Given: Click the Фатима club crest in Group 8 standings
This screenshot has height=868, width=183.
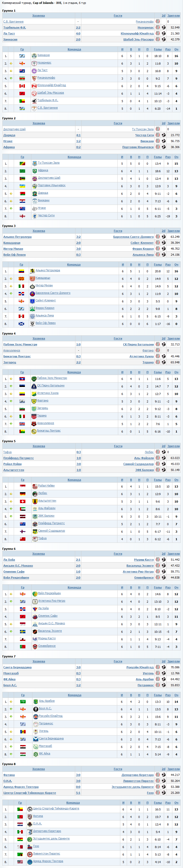Looking at the screenshot, I should pyautogui.click(x=30, y=816).
